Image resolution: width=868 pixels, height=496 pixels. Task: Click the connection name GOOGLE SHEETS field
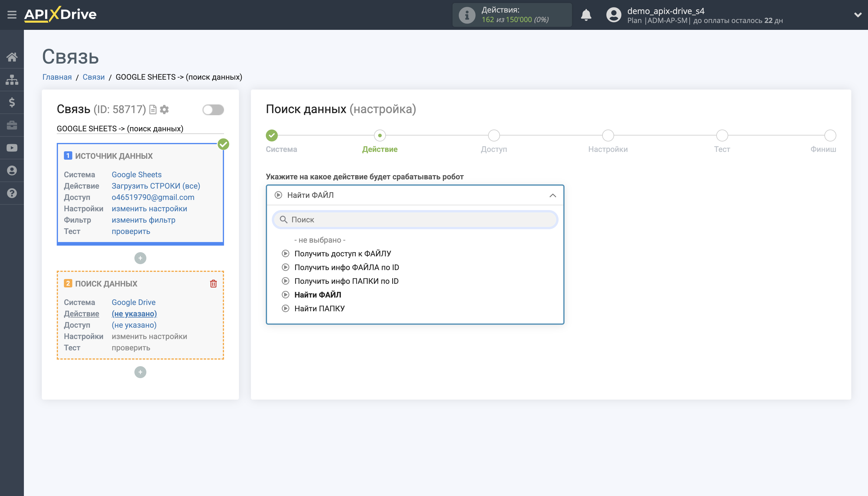(140, 129)
